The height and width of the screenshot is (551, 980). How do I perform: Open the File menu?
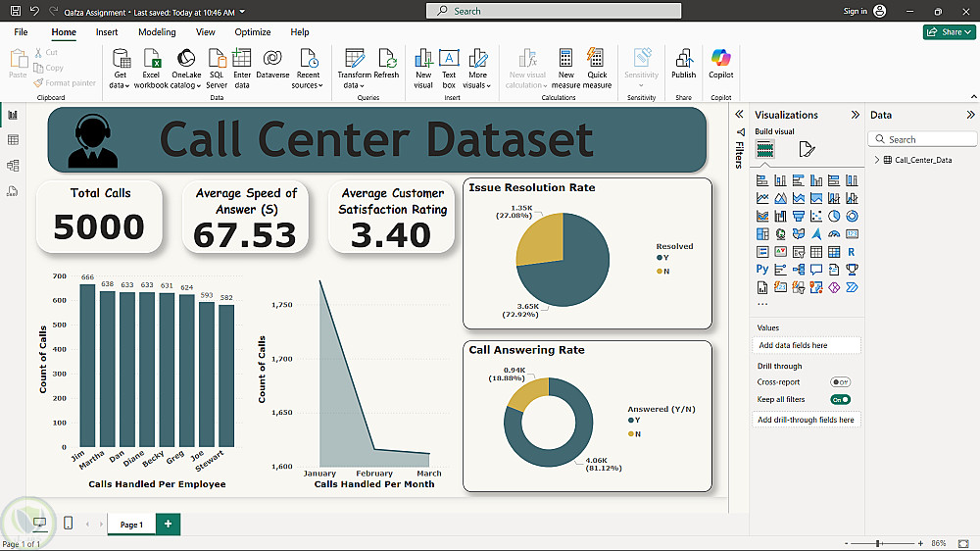(x=21, y=32)
